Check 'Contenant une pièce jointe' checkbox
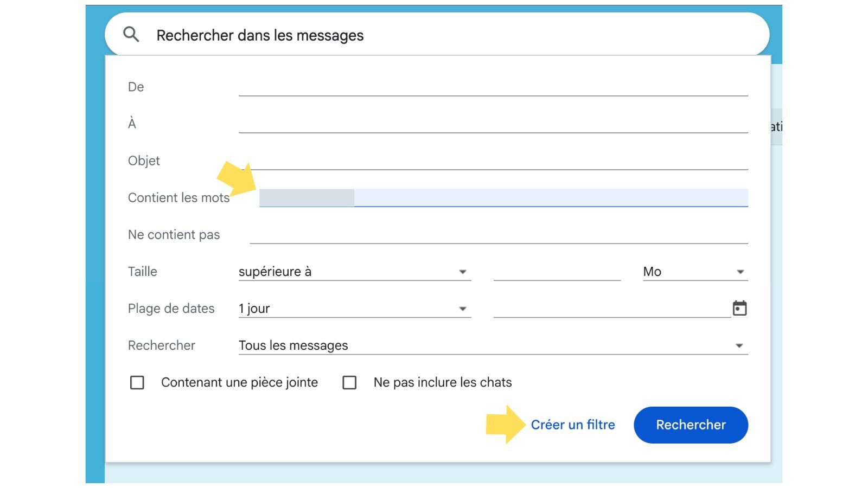868x488 pixels. (137, 383)
